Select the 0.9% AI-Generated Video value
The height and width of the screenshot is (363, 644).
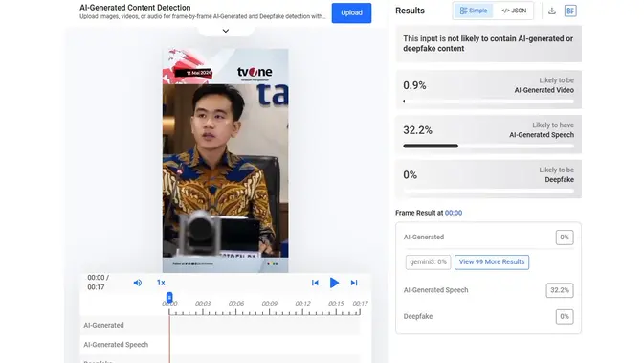pyautogui.click(x=414, y=85)
